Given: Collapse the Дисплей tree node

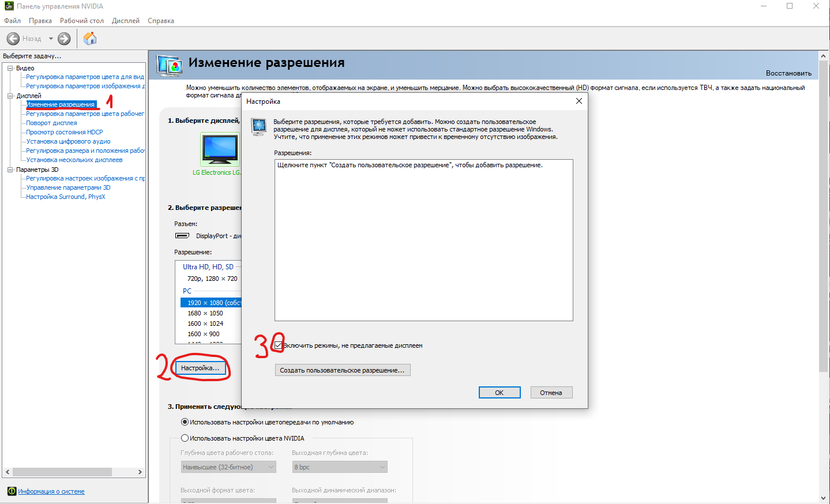Looking at the screenshot, I should click(10, 96).
